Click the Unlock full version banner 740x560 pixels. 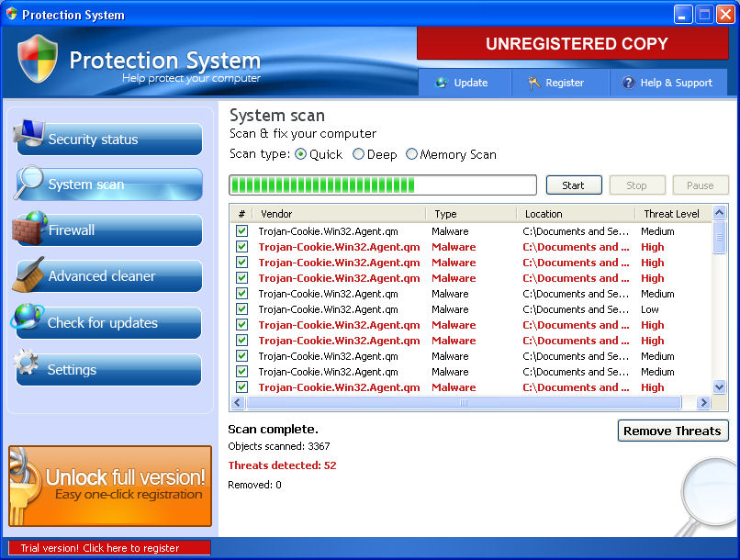pyautogui.click(x=110, y=486)
